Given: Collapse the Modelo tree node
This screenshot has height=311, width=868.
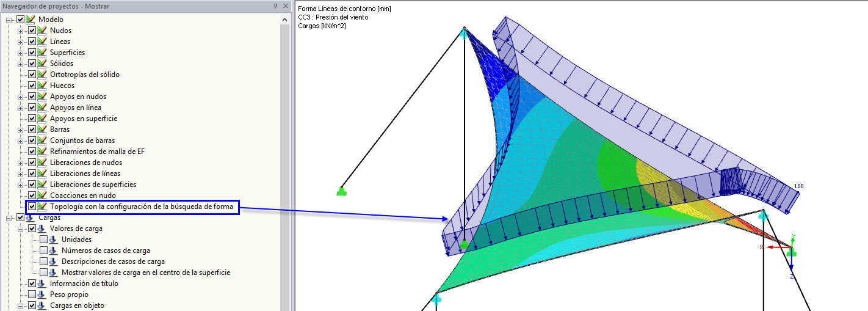Looking at the screenshot, I should pyautogui.click(x=9, y=20).
